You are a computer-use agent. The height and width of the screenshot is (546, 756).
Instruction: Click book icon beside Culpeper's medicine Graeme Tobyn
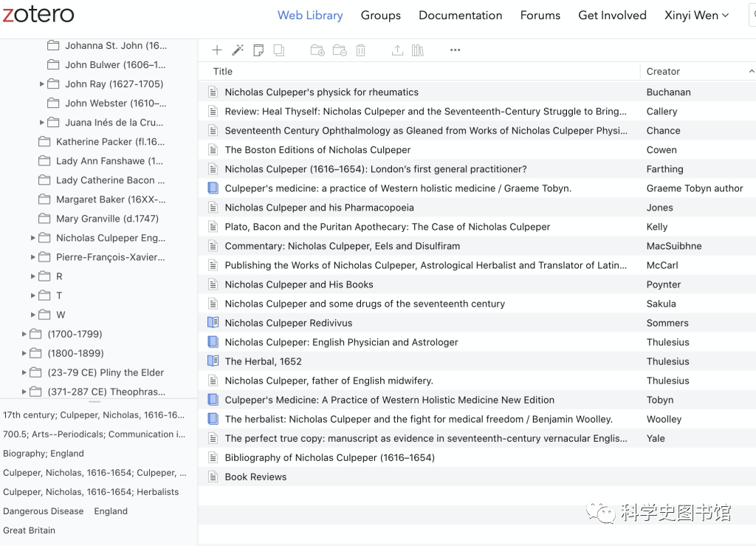[213, 188]
